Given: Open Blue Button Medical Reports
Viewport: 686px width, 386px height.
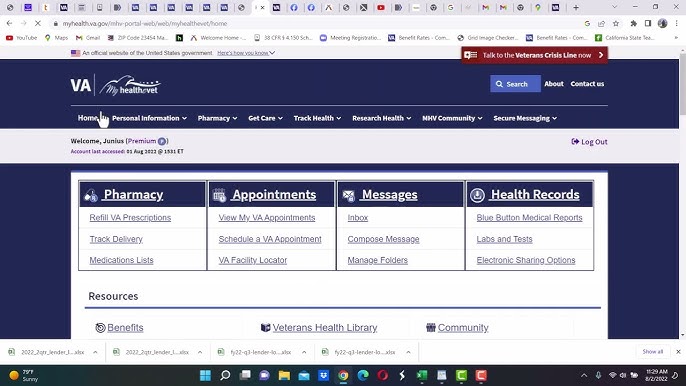Looking at the screenshot, I should (x=529, y=218).
